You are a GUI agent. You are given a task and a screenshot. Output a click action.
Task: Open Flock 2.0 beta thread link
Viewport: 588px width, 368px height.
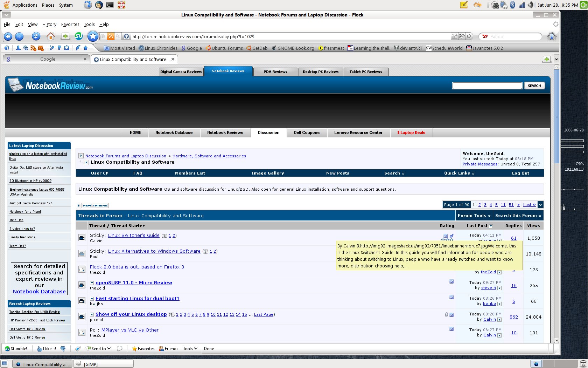tap(137, 267)
